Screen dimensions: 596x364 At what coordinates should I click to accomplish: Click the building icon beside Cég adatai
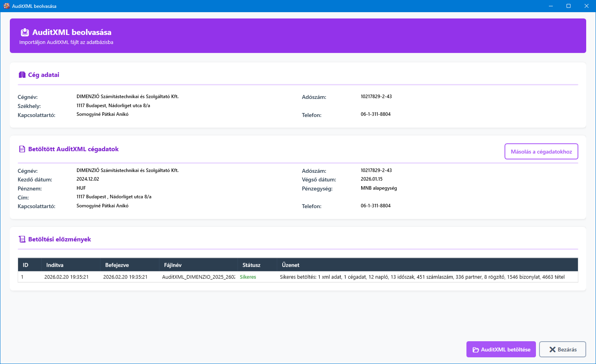click(22, 75)
